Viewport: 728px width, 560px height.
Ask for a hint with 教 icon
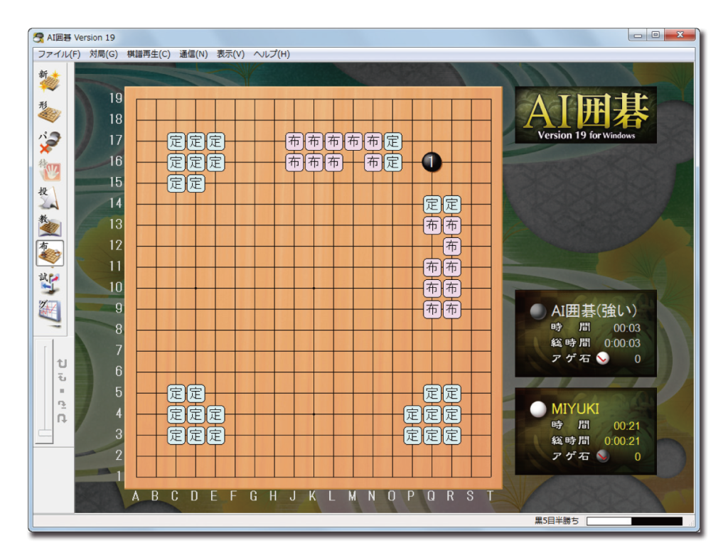tap(50, 225)
